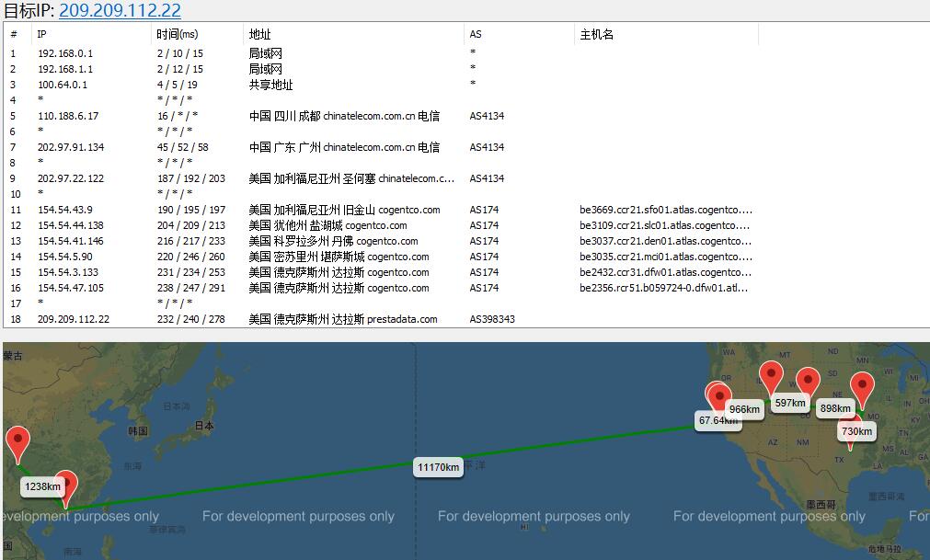Click the 966km distance label on map
Viewport: 930px width, 560px height.
coord(744,409)
